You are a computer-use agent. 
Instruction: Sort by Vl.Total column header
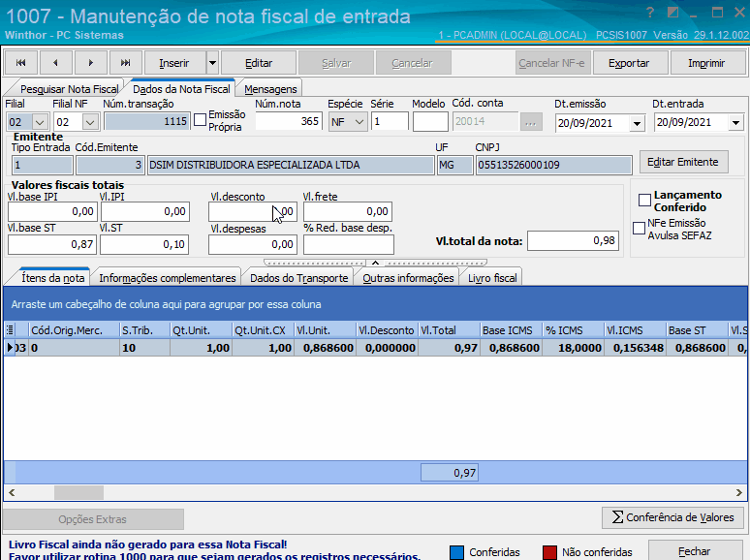click(x=449, y=330)
